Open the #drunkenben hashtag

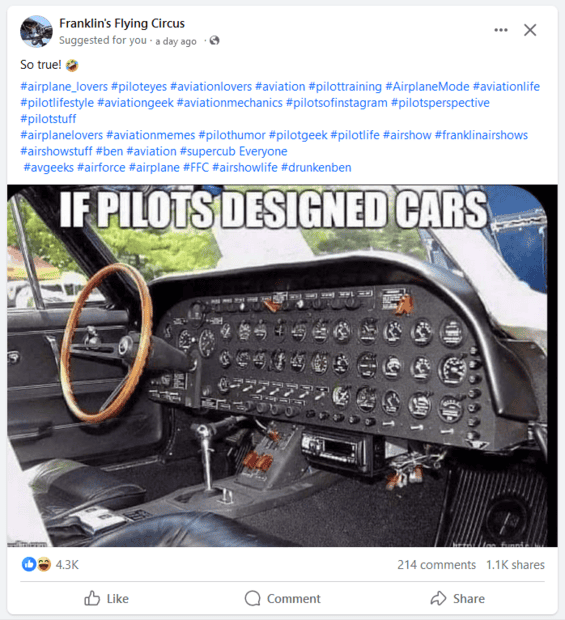(316, 168)
